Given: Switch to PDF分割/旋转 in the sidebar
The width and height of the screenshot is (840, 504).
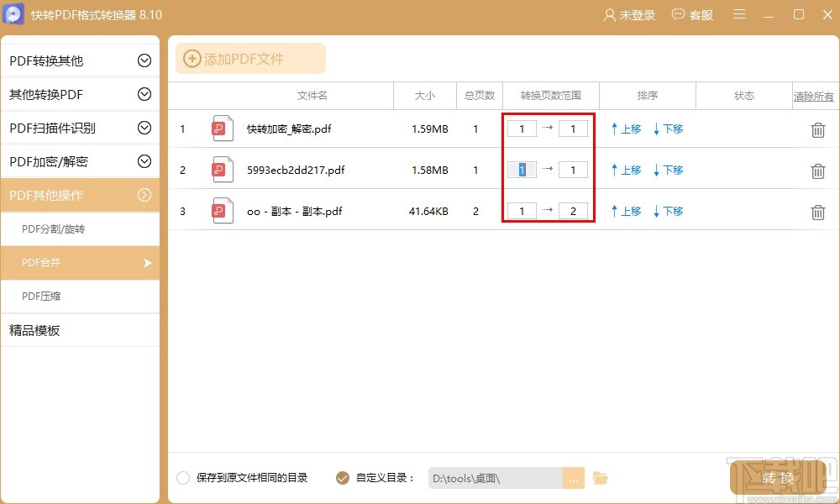Looking at the screenshot, I should pos(80,228).
